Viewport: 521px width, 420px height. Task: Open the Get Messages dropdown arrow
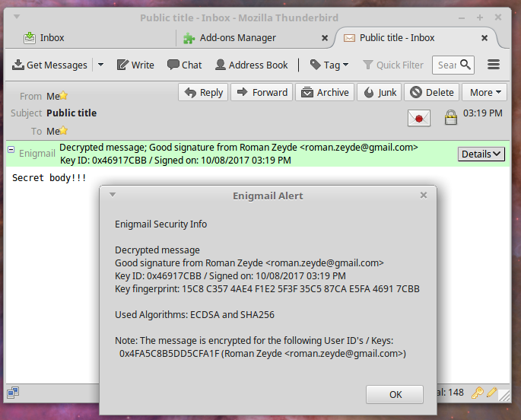100,65
